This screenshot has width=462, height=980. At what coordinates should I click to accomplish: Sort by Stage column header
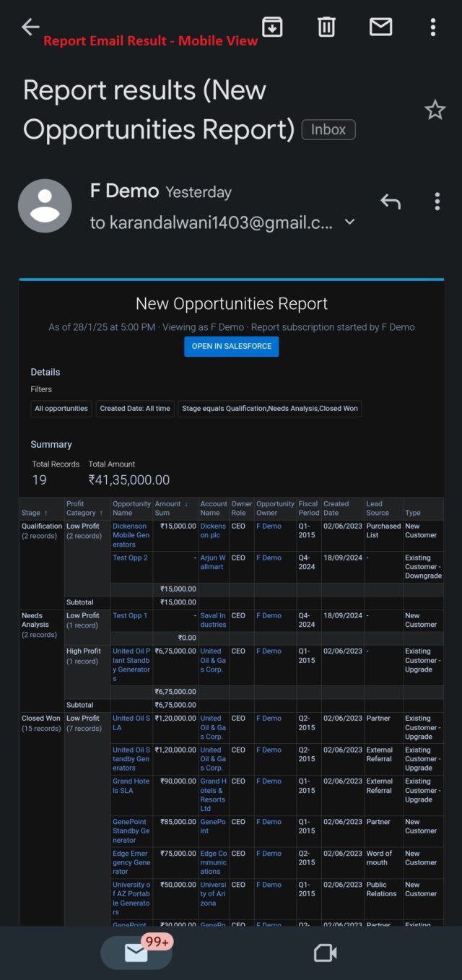(x=42, y=508)
